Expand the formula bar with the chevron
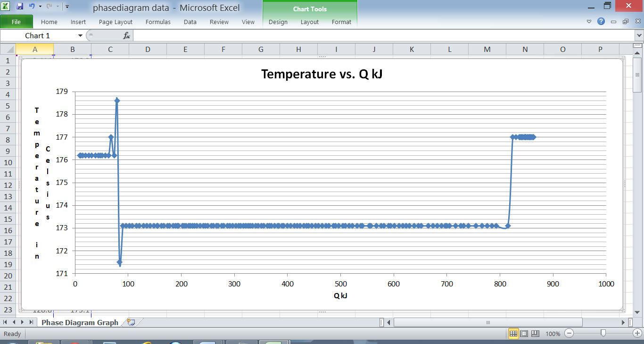This screenshot has height=344, width=644. pyautogui.click(x=639, y=35)
